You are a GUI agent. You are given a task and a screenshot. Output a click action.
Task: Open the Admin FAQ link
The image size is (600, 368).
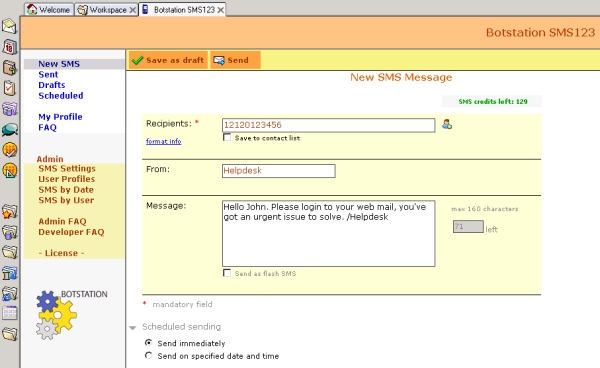[62, 221]
